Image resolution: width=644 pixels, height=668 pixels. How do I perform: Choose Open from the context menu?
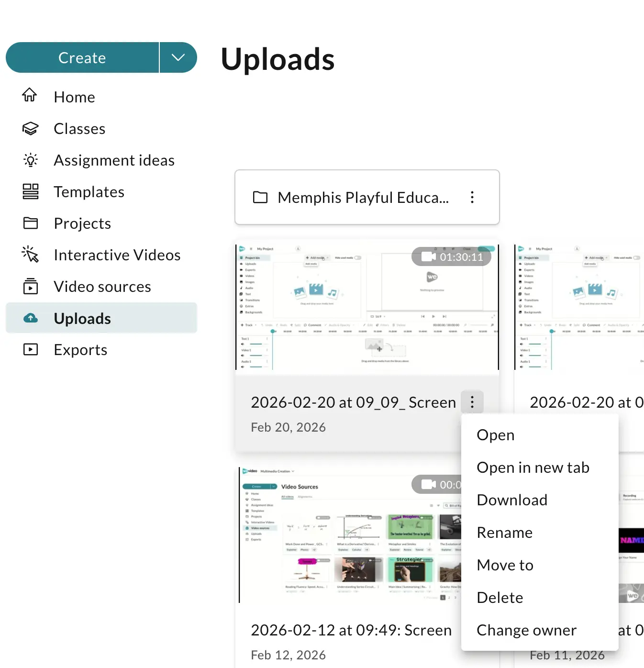click(x=540, y=435)
